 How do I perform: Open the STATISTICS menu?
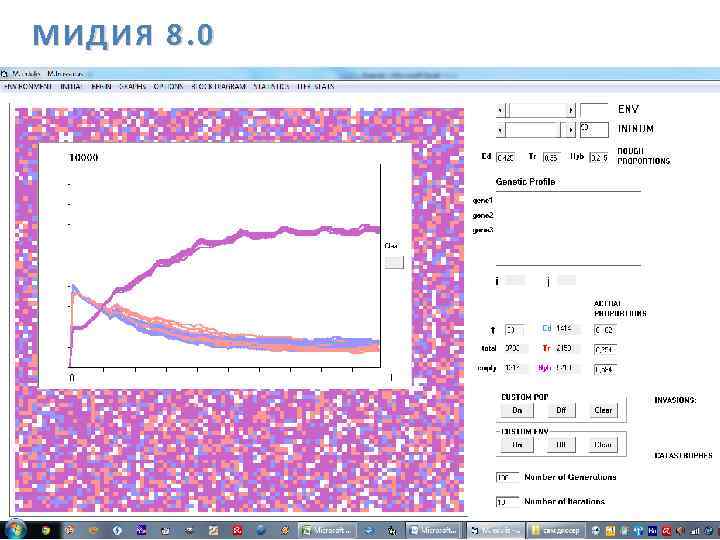coord(271,86)
